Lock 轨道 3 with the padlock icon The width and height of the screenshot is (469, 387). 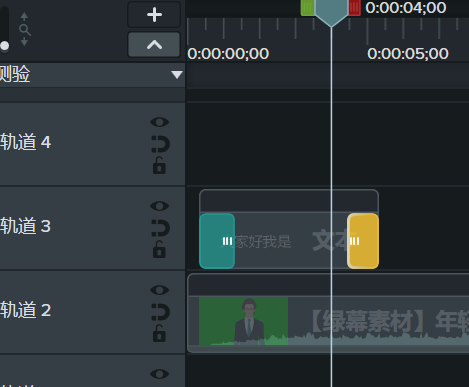(159, 250)
